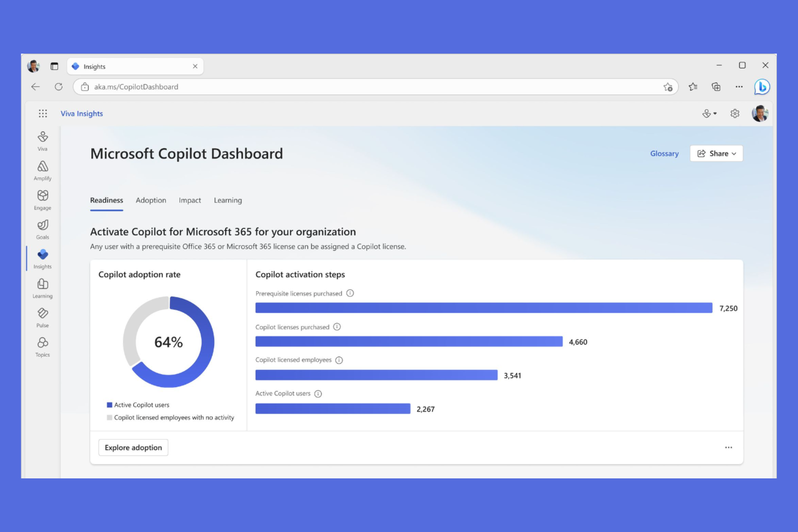Click the Active Copilot users legend swatch

point(109,405)
